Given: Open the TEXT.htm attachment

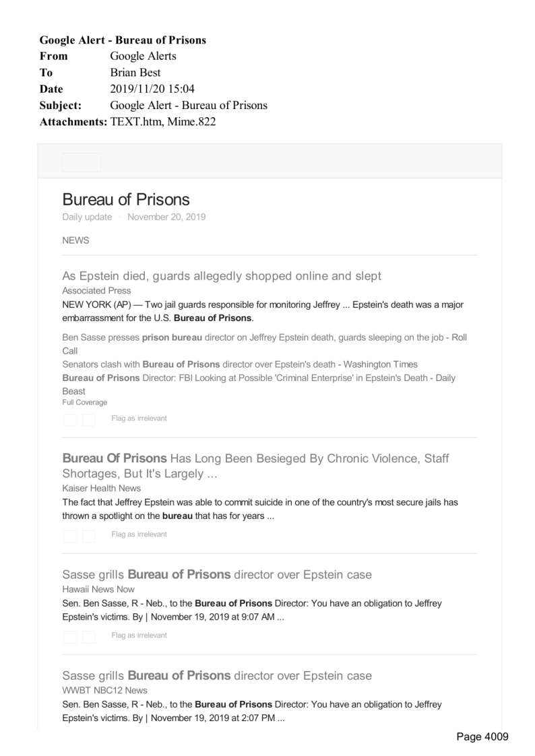Looking at the screenshot, I should click(138, 121).
